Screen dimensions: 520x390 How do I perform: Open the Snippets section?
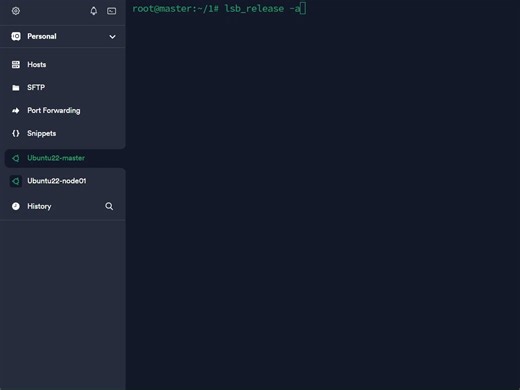[63, 133]
